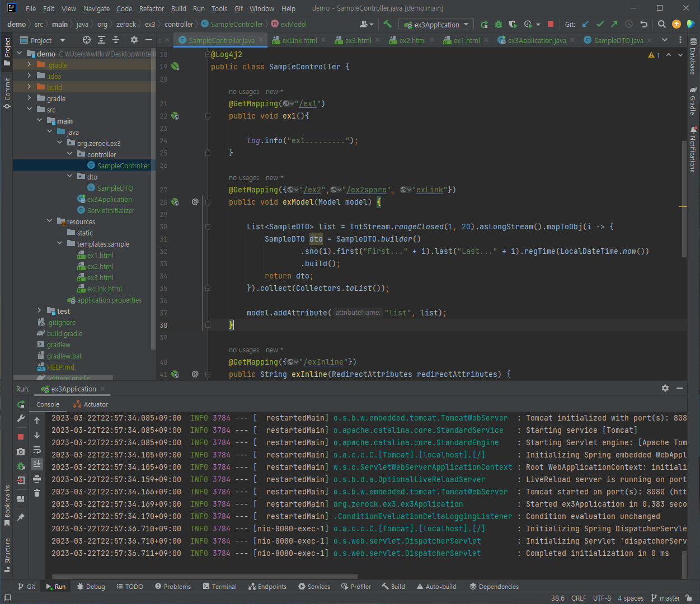Jump up the stack trace in console
Viewport: 700px width, 604px height.
tap(37, 421)
